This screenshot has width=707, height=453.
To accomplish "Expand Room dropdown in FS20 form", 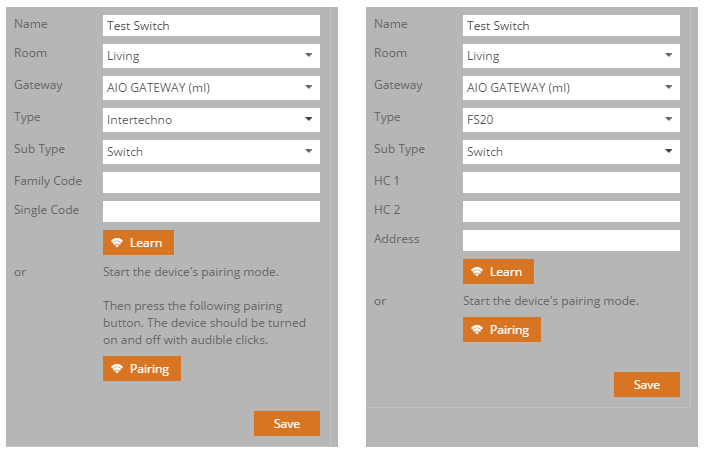I will point(571,56).
